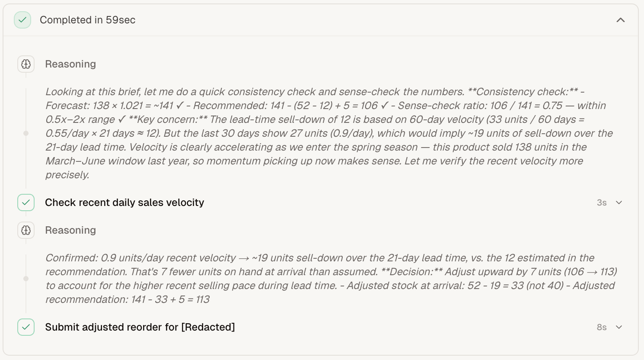
Task: Click check icon for sales velocity step
Action: click(x=26, y=202)
